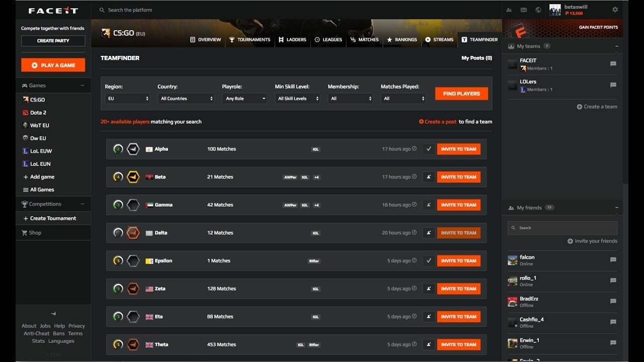Open the Min Skill Level dropdown
The image size is (644, 362).
[x=297, y=99]
